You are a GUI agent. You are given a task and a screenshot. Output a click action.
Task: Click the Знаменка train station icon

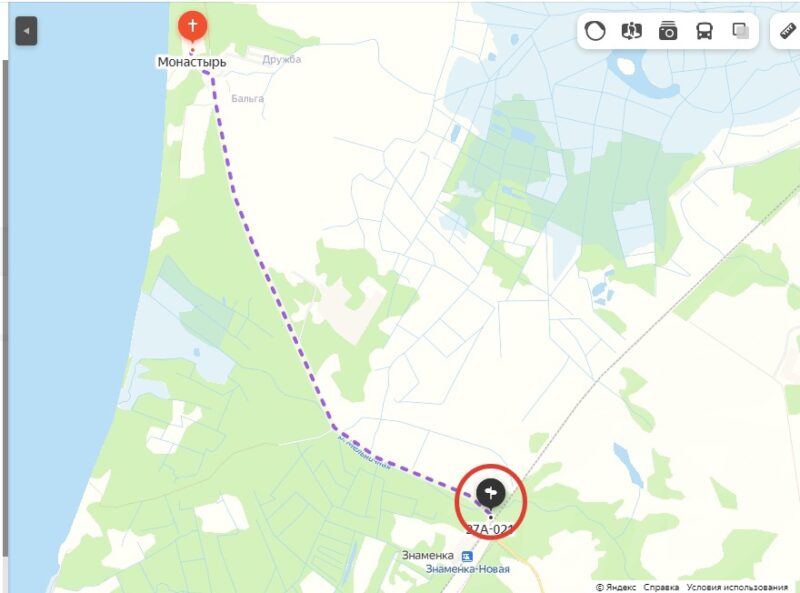(467, 556)
